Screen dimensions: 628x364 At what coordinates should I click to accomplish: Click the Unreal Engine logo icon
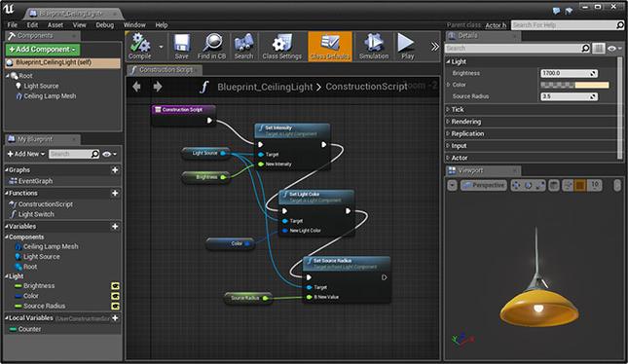click(x=9, y=9)
